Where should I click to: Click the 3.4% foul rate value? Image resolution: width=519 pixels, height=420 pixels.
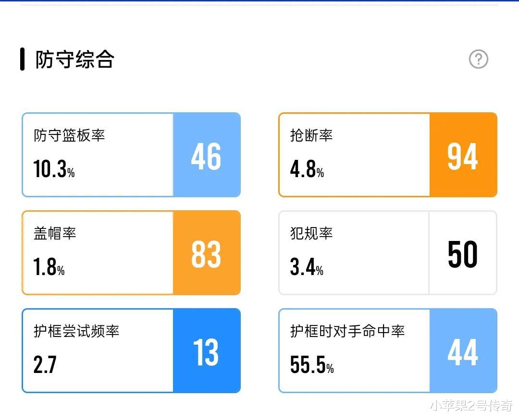[x=306, y=267]
